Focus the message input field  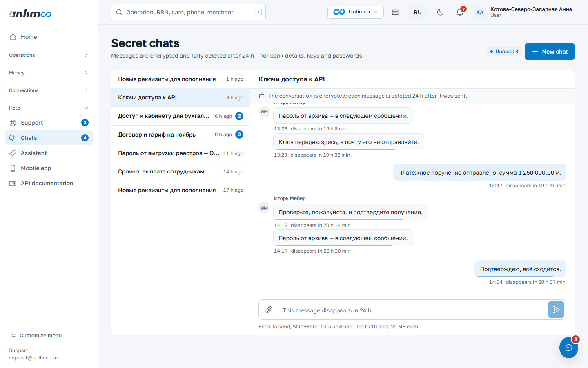coord(410,310)
